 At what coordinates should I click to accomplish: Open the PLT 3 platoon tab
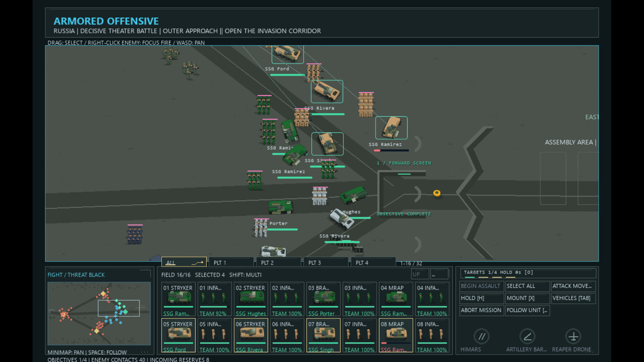pos(326,262)
